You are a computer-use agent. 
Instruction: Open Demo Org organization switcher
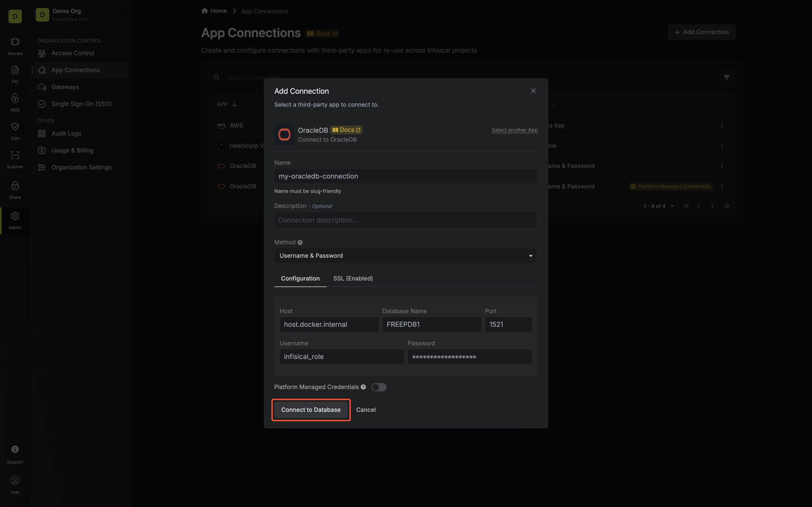(x=82, y=15)
